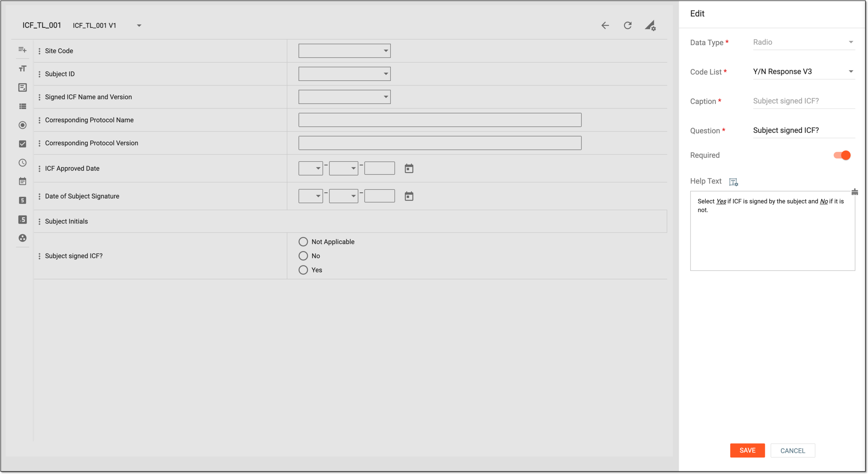Click the SAVE button

tap(747, 450)
